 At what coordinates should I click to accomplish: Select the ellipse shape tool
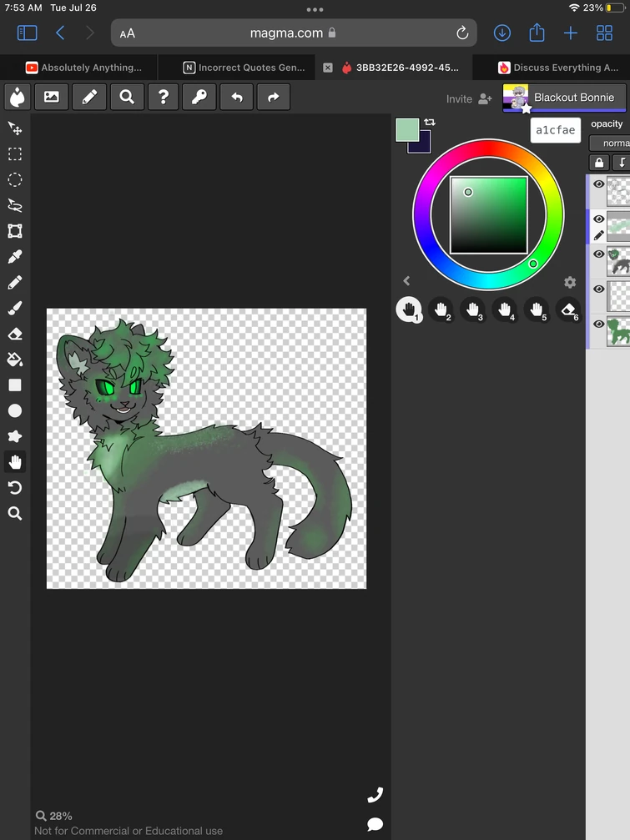click(15, 411)
